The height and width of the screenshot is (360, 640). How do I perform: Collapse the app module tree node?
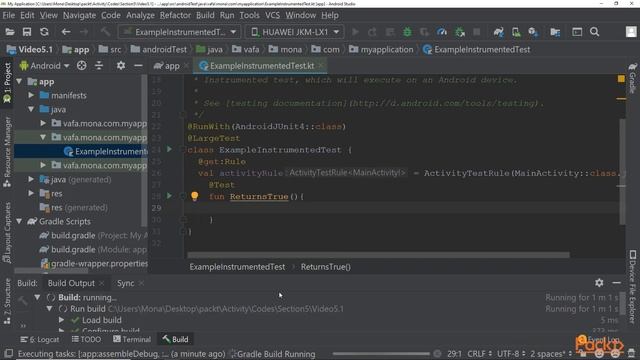click(x=19, y=82)
